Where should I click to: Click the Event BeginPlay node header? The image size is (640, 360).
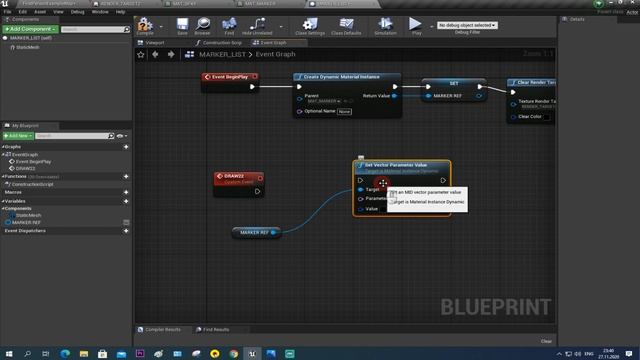(230, 77)
